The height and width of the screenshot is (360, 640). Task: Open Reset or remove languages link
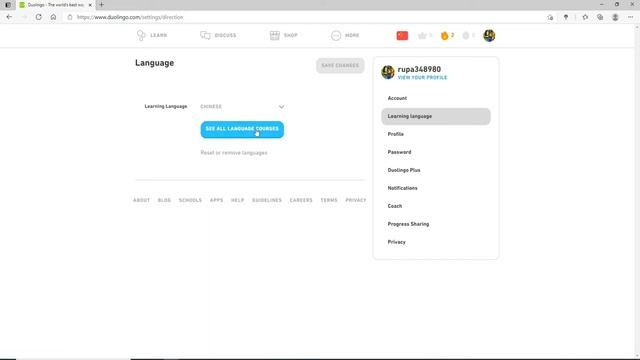234,153
